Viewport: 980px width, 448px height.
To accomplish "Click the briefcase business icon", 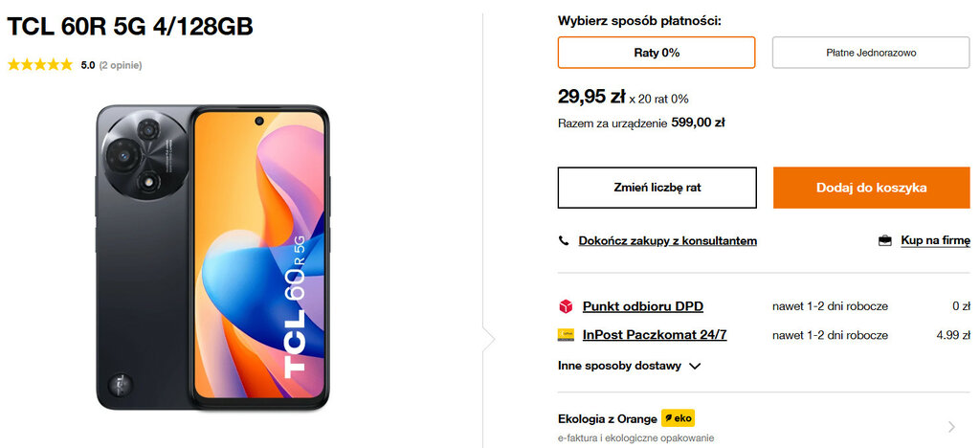I will [885, 240].
